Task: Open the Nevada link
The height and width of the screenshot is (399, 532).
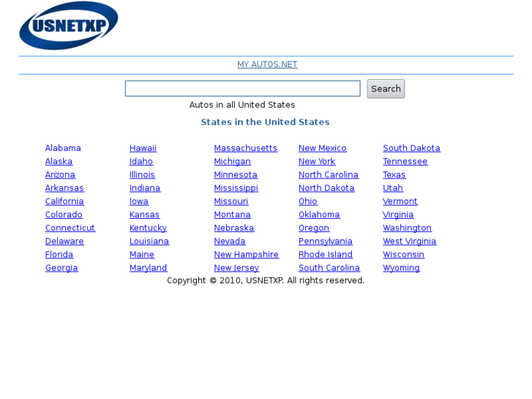Action: (x=230, y=241)
